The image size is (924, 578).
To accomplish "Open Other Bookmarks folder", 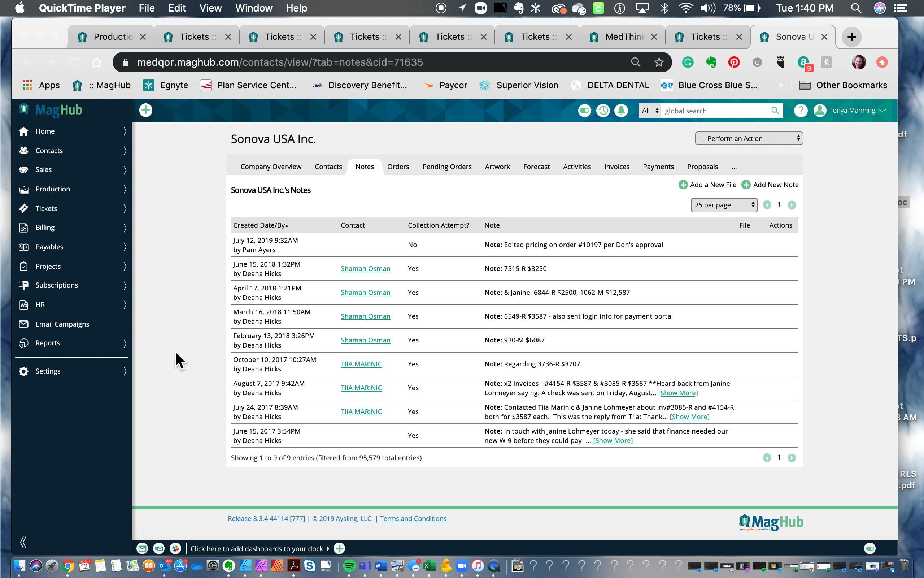I will click(x=843, y=85).
